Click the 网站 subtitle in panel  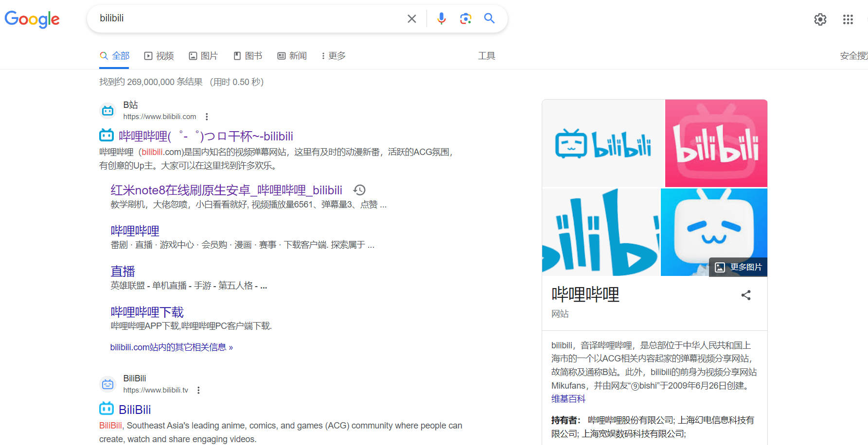pyautogui.click(x=560, y=314)
